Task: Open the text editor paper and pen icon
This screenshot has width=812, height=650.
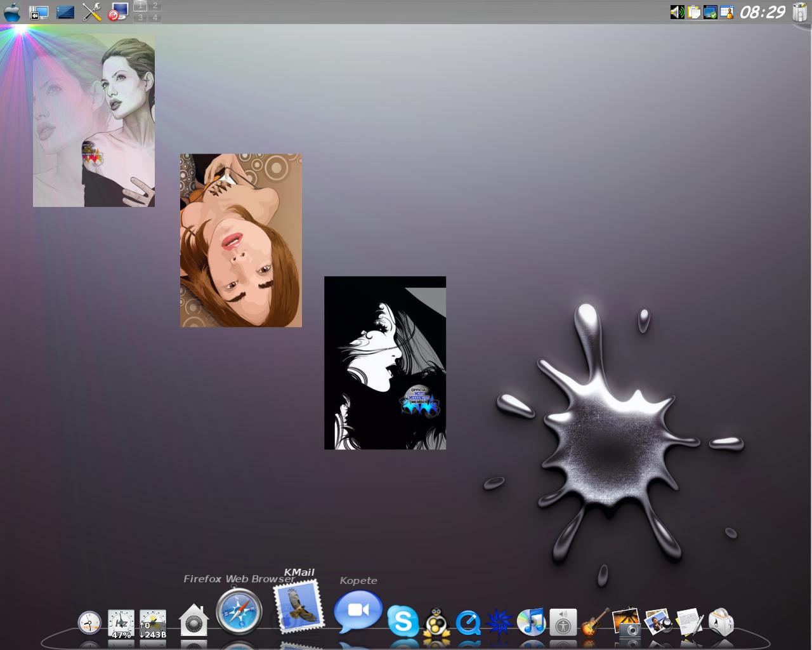Action: pyautogui.click(x=690, y=621)
